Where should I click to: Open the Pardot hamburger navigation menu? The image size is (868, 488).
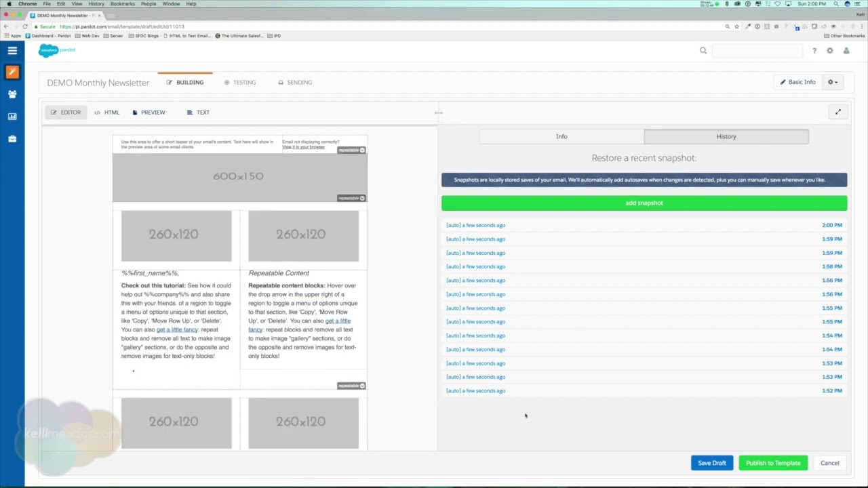pyautogui.click(x=12, y=50)
